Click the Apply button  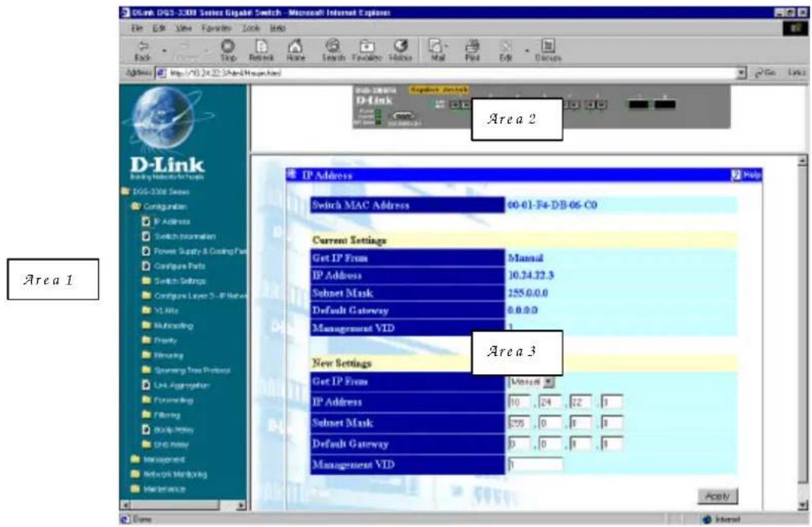(717, 496)
